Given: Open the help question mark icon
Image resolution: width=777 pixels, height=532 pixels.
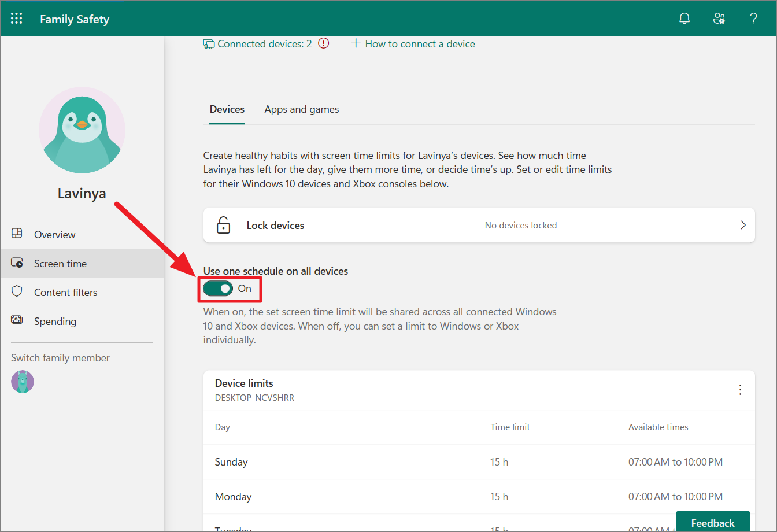Looking at the screenshot, I should (753, 19).
